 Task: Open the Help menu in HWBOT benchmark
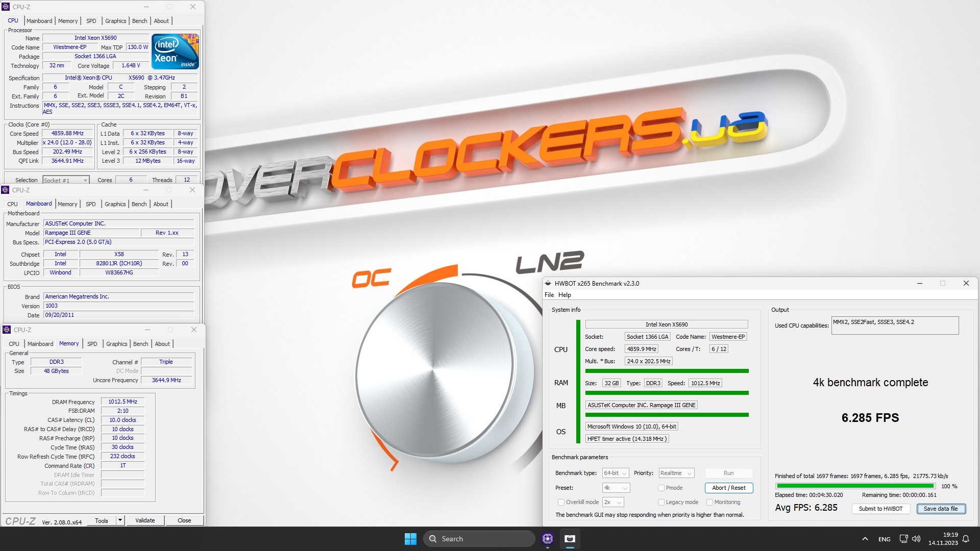(565, 295)
